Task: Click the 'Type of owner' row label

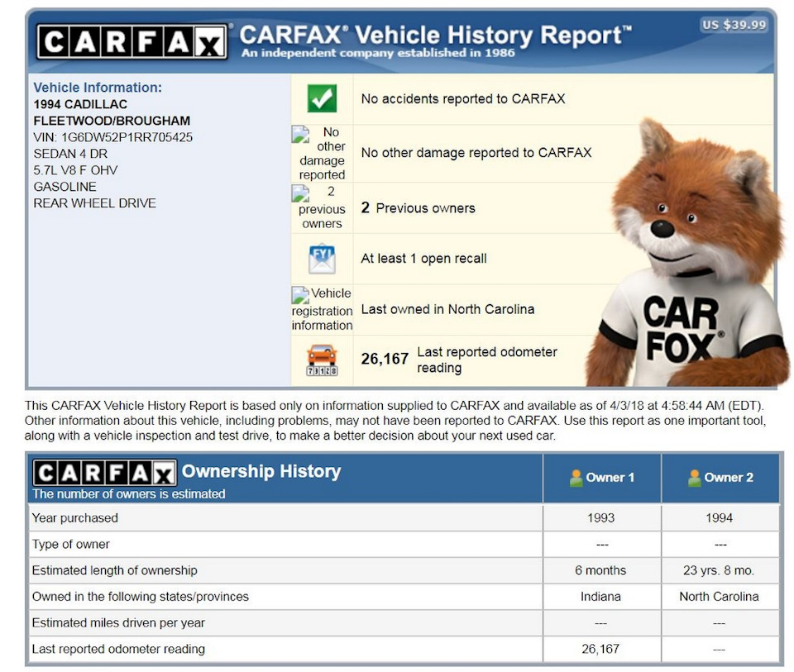Action: (x=71, y=545)
